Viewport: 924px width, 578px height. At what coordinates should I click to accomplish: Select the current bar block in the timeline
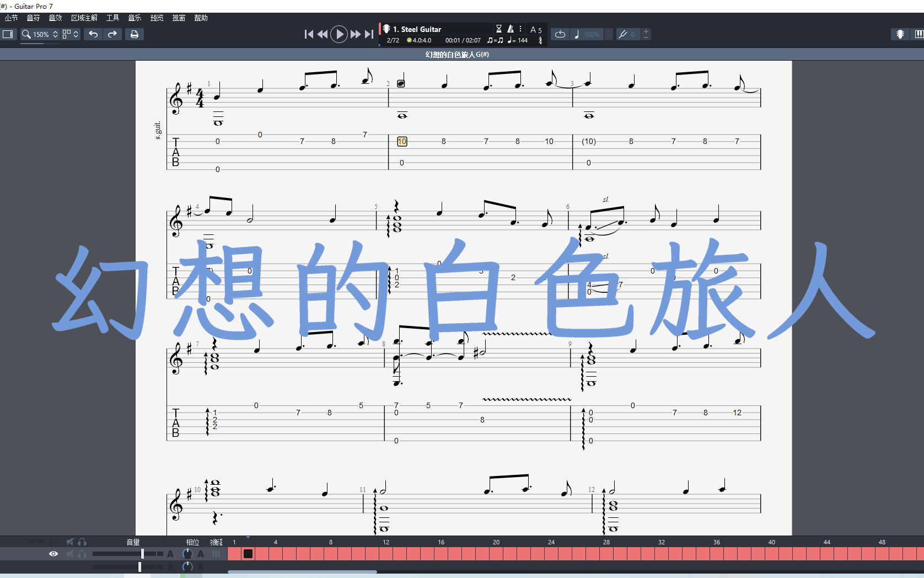[248, 554]
